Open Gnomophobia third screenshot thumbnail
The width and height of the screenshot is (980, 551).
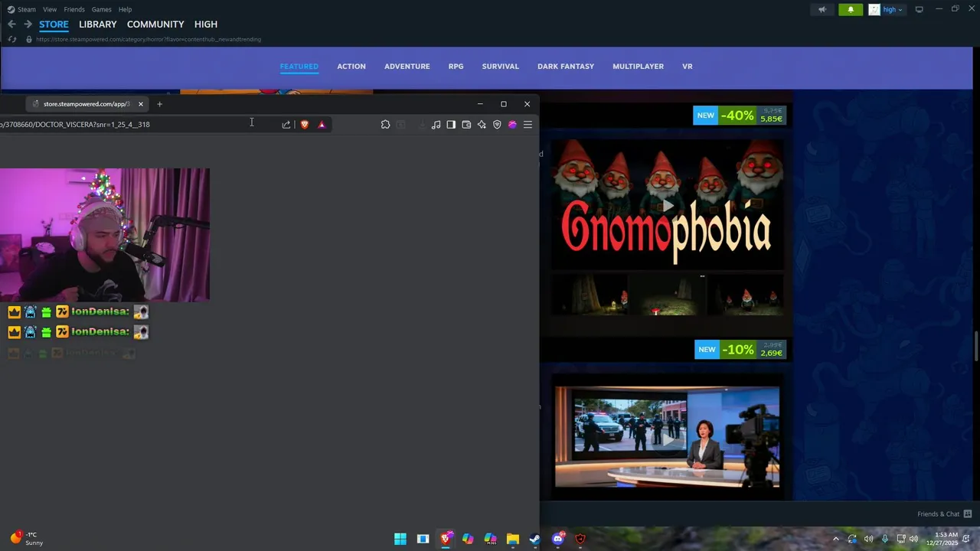(x=745, y=295)
